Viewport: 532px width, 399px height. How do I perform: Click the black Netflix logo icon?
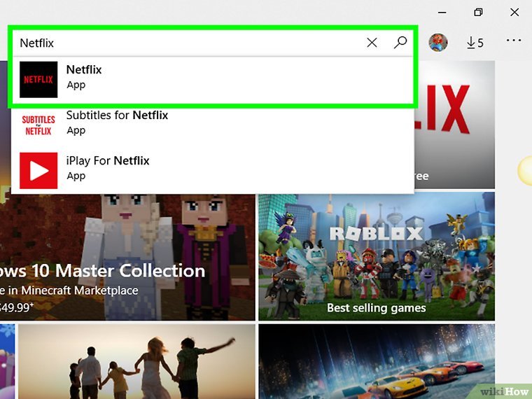coord(38,79)
